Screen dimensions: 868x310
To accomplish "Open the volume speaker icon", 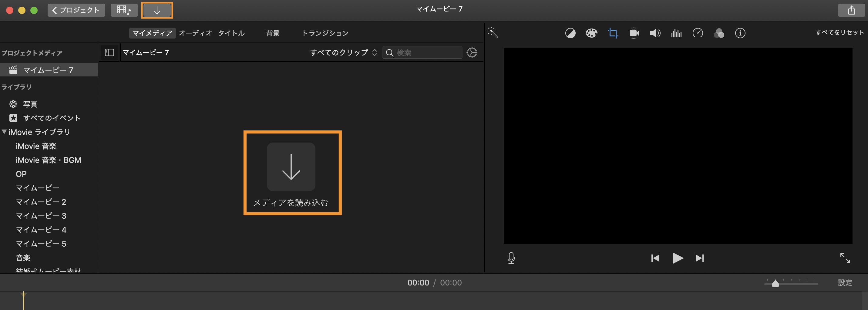I will pos(655,33).
